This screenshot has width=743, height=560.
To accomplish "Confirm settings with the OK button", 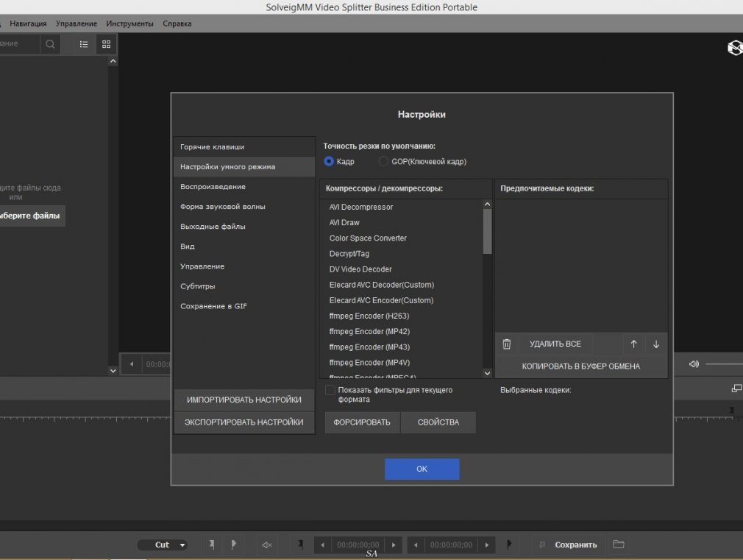I will tap(422, 469).
